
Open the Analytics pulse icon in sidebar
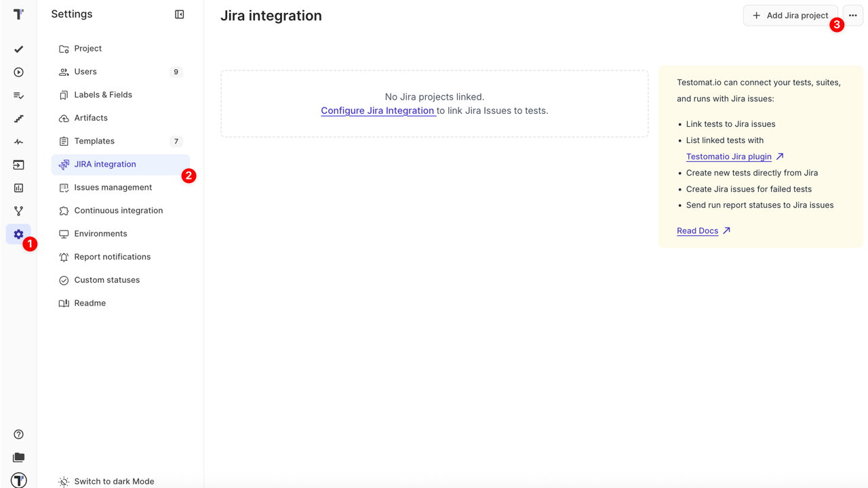tap(18, 141)
